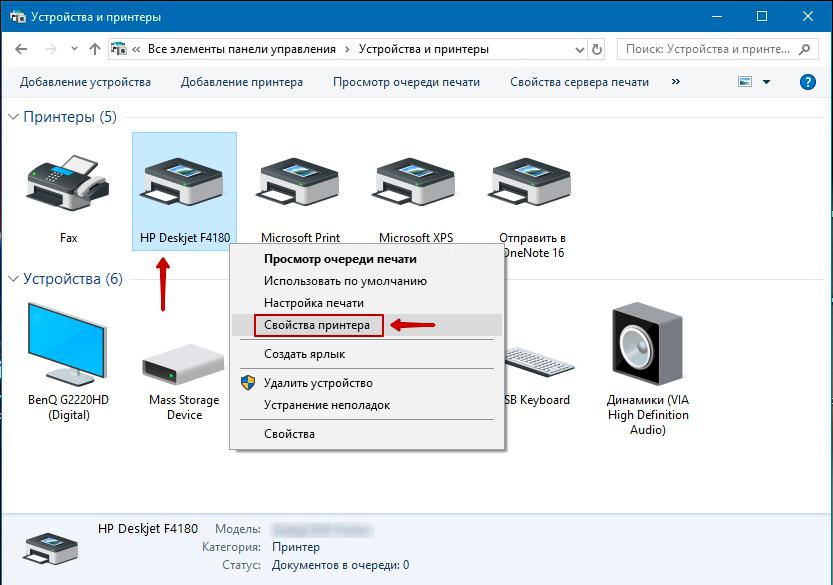Select the Mass Storage Device icon

(184, 364)
